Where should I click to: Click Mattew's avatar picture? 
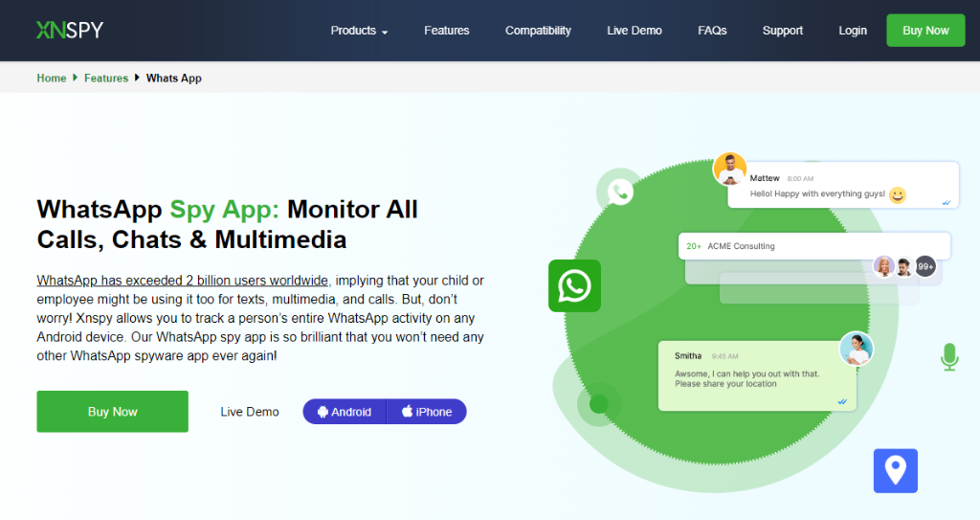coord(729,169)
